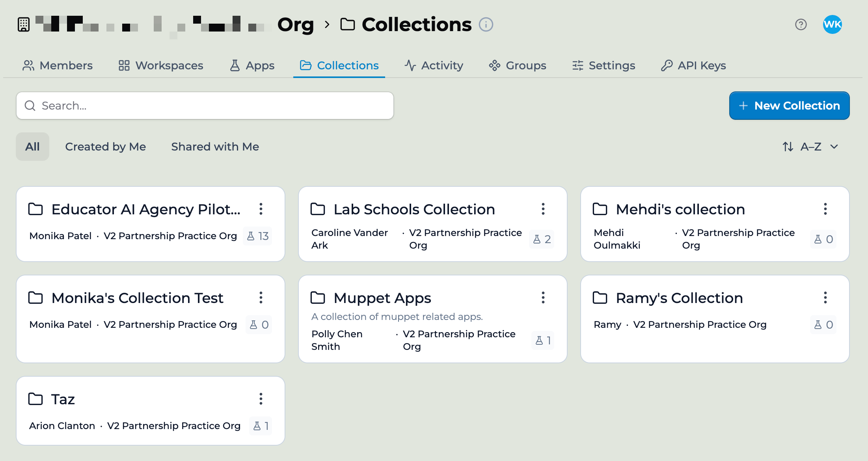Switch to the Groups tab
This screenshot has height=461, width=868.
518,65
